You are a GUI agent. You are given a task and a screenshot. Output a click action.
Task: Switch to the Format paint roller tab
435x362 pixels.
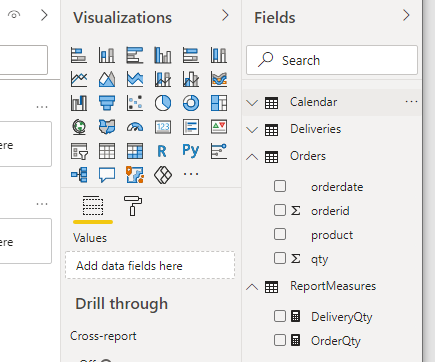[133, 206]
